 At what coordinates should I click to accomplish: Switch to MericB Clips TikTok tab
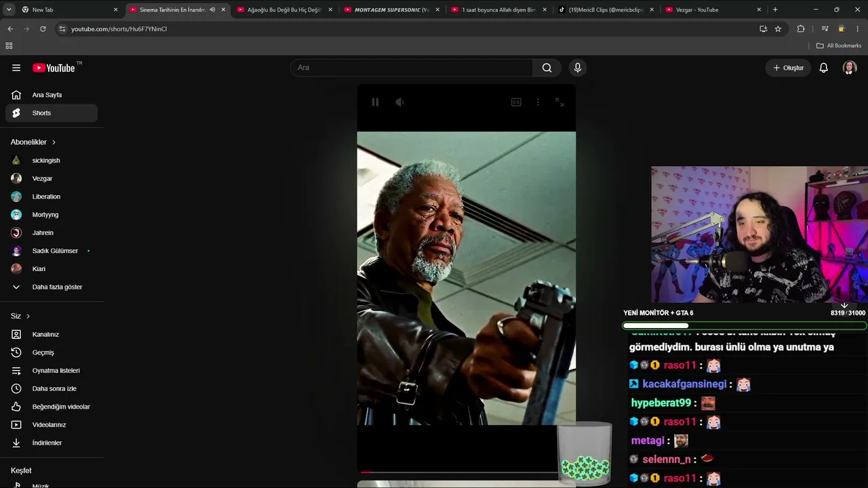606,9
